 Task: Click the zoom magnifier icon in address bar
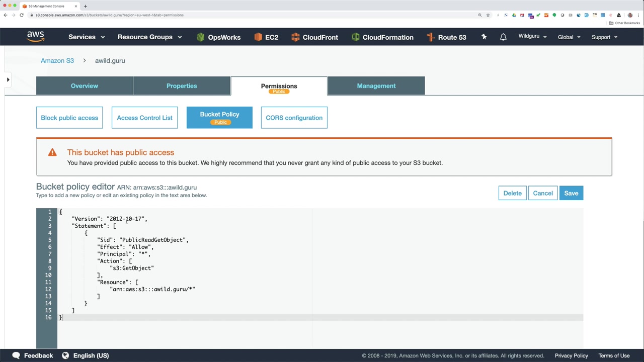(x=480, y=15)
